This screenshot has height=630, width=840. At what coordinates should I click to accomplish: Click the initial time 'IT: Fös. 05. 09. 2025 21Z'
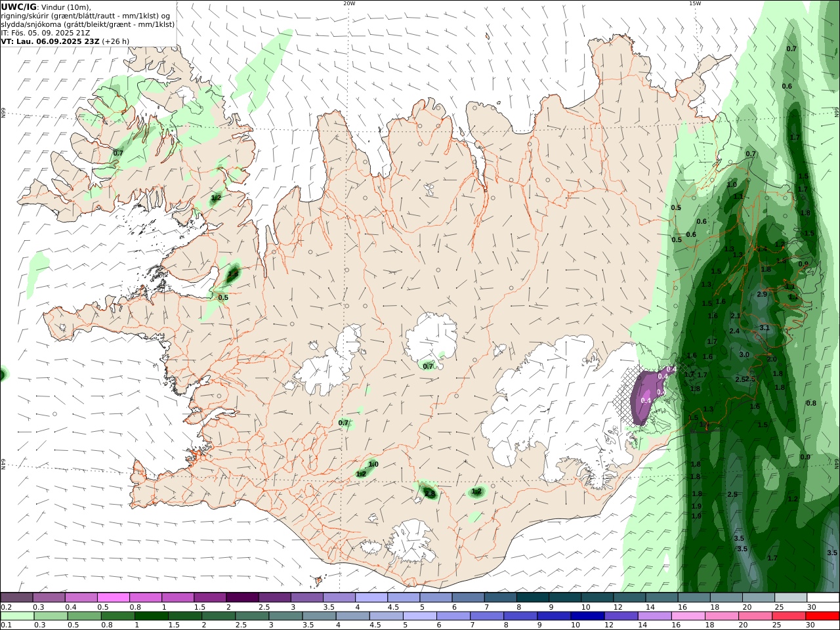tap(45, 33)
